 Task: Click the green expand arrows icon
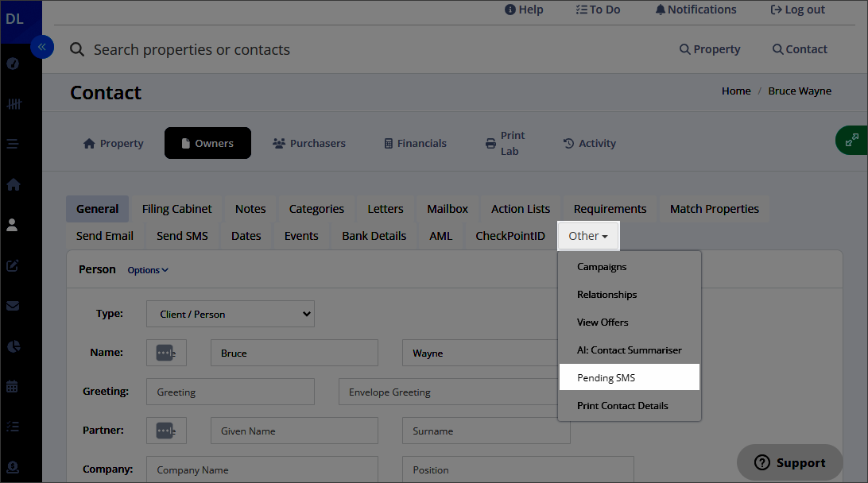851,140
